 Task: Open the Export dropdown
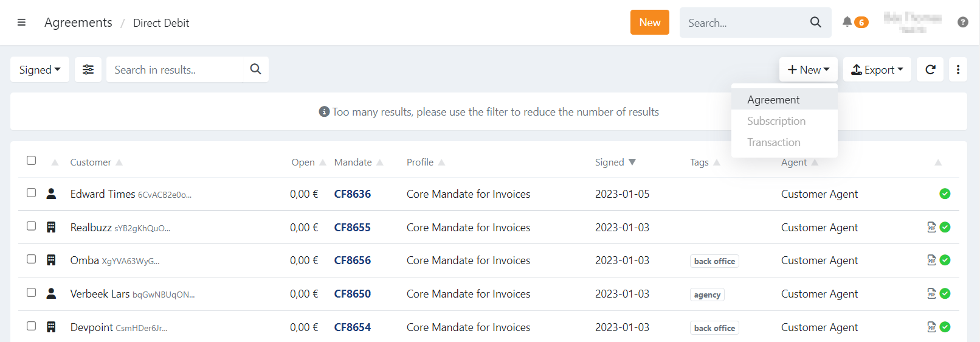pyautogui.click(x=877, y=69)
